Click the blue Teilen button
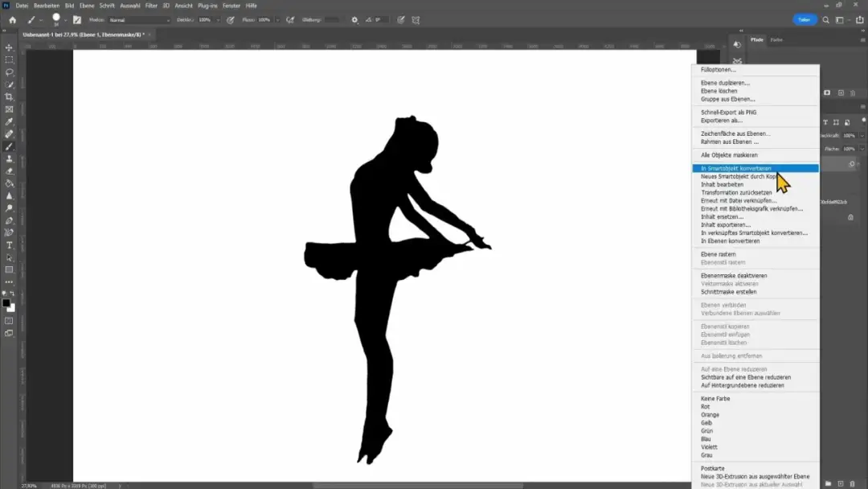 point(805,19)
